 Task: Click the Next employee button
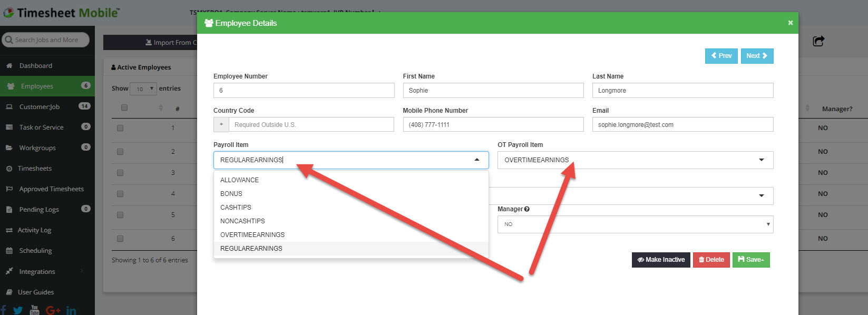757,56
